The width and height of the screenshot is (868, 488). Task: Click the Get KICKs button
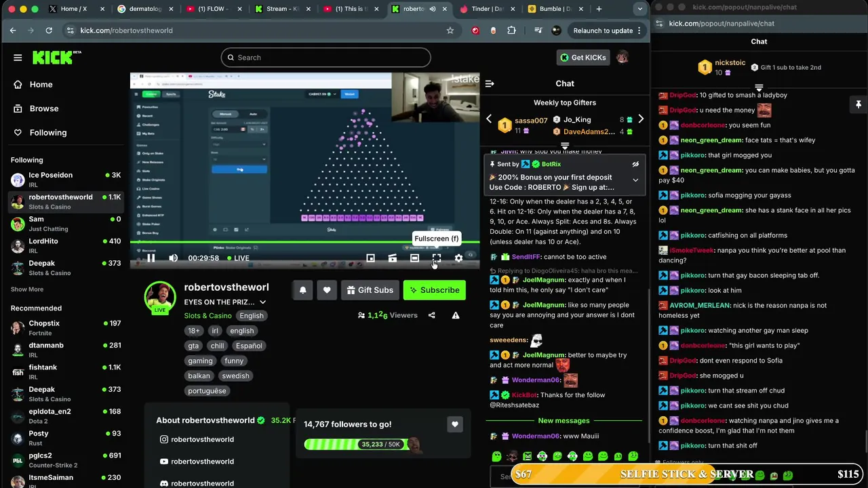(583, 58)
